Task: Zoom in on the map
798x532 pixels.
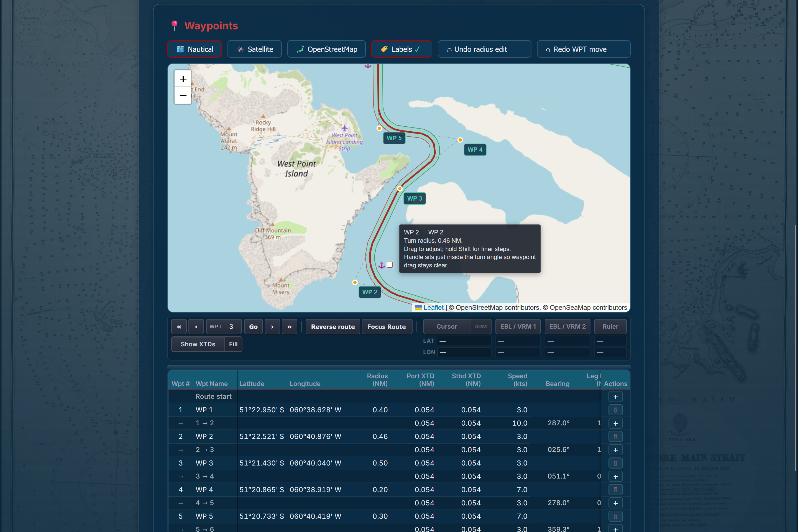Action: (x=183, y=79)
